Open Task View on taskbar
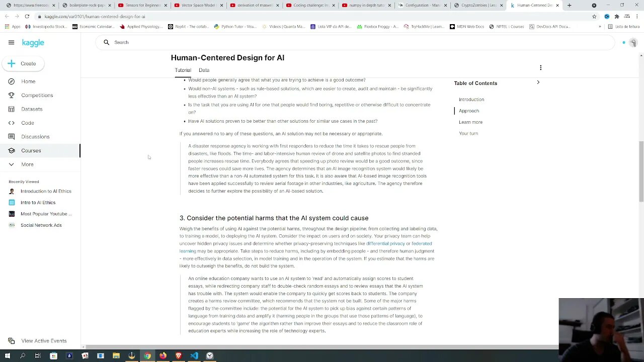644x362 pixels. click(38, 356)
